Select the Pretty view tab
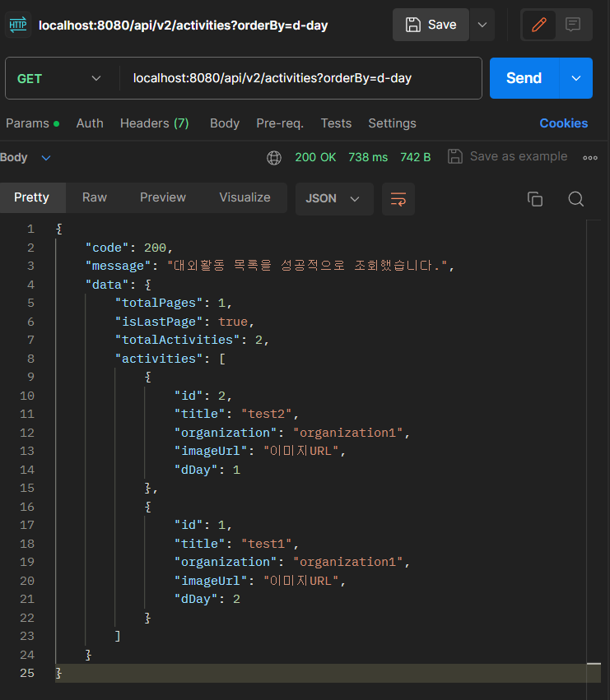This screenshot has width=610, height=700. tap(32, 197)
